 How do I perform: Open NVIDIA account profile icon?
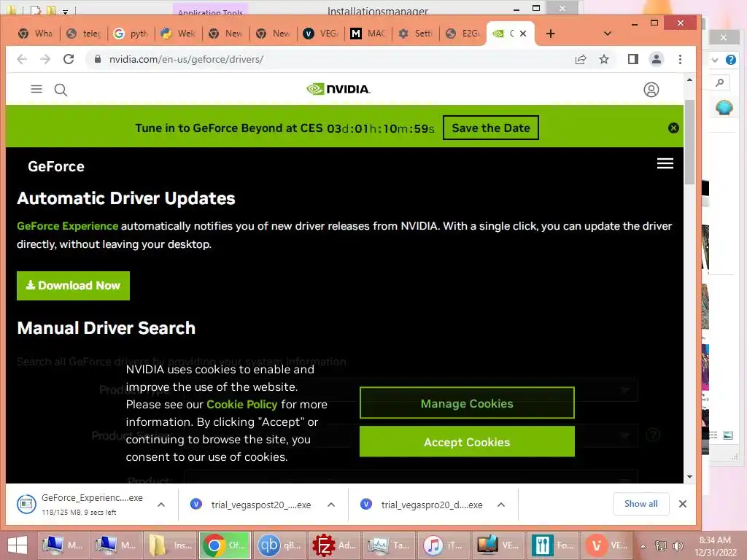[x=651, y=90]
